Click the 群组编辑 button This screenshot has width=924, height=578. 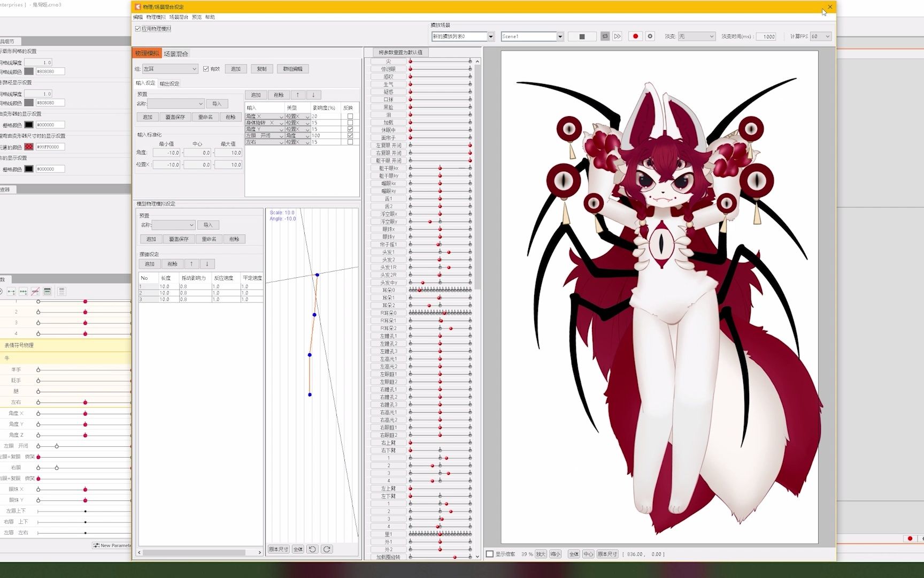(292, 69)
